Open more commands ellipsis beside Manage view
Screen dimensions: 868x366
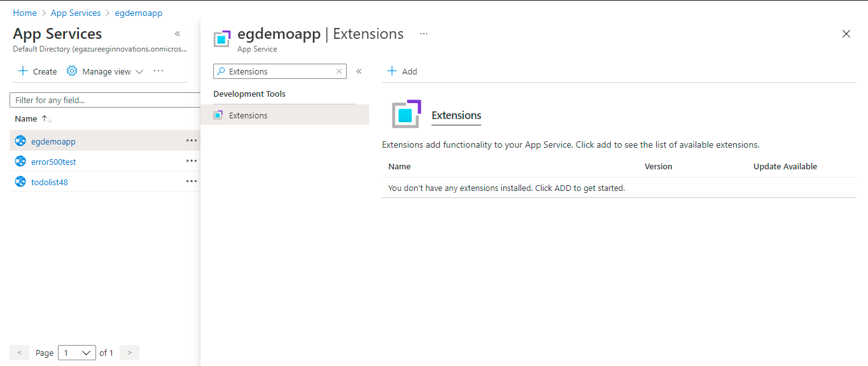(158, 71)
